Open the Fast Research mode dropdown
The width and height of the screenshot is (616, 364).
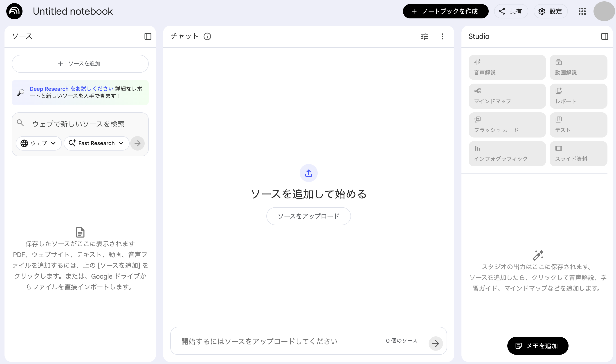96,143
